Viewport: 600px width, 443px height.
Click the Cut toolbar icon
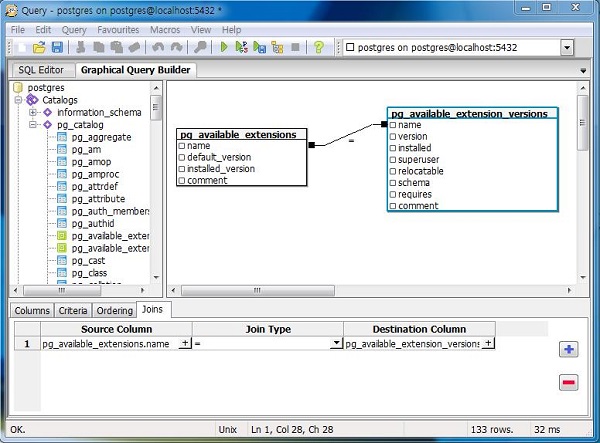tap(81, 47)
